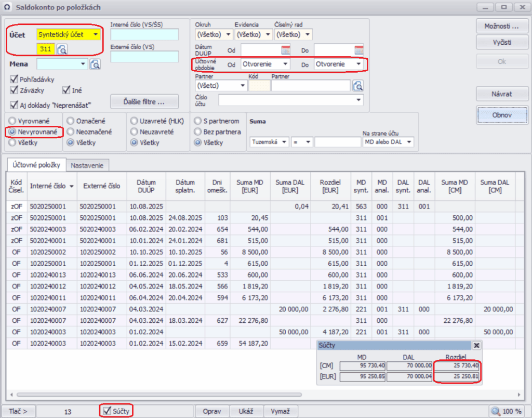Open the calendar for Dátum DUUP Od
The image size is (532, 418).
pos(286,50)
